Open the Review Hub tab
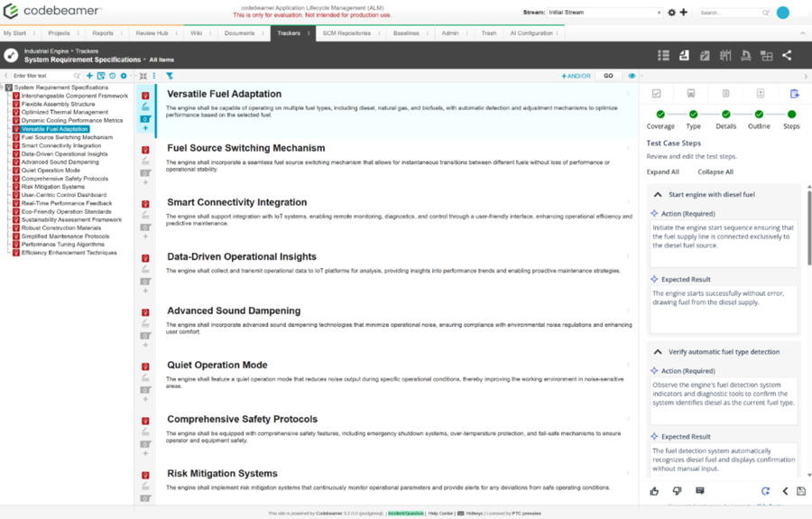812x519 pixels. [x=152, y=33]
